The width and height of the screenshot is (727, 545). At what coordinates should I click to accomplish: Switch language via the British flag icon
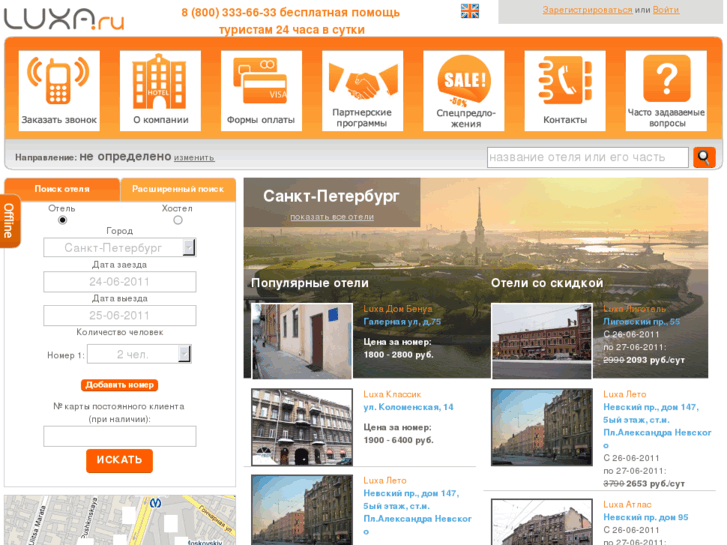470,11
